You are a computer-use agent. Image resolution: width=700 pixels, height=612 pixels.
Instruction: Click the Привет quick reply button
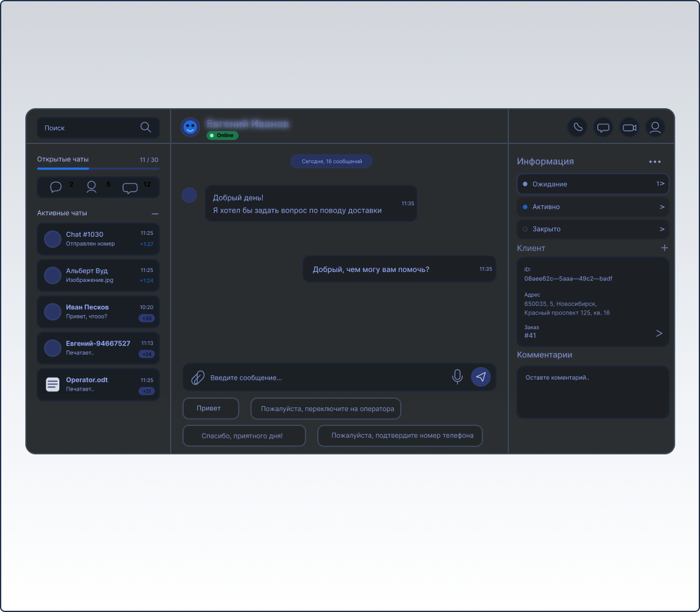(x=210, y=409)
